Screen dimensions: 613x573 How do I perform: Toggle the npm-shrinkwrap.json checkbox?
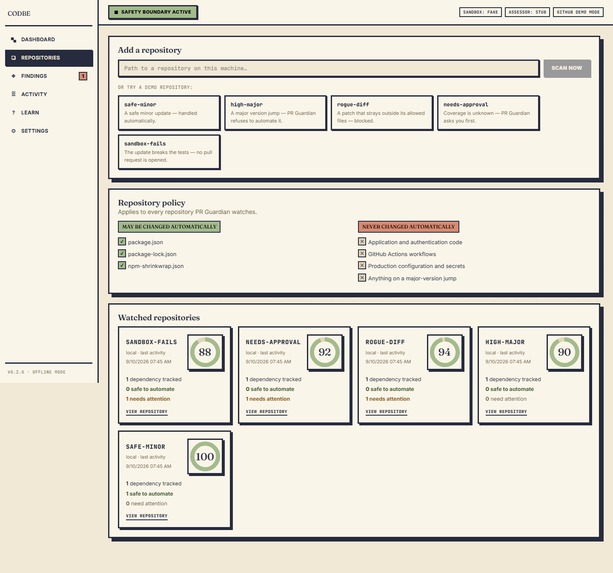[122, 265]
